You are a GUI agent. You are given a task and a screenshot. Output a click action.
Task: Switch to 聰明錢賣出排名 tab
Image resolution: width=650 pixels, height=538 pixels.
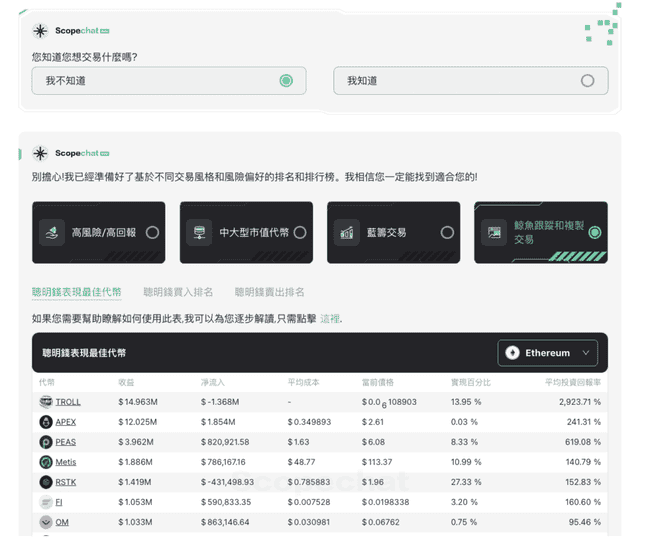(x=269, y=292)
